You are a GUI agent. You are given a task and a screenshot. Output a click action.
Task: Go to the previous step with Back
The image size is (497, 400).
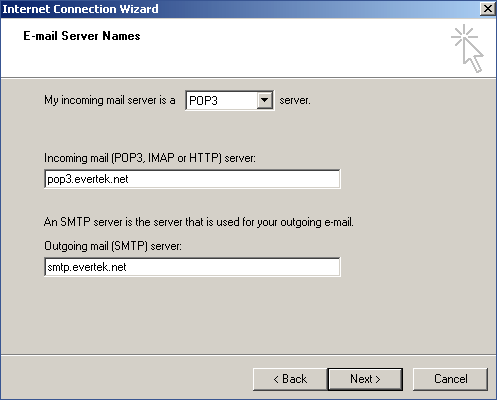pyautogui.click(x=290, y=379)
